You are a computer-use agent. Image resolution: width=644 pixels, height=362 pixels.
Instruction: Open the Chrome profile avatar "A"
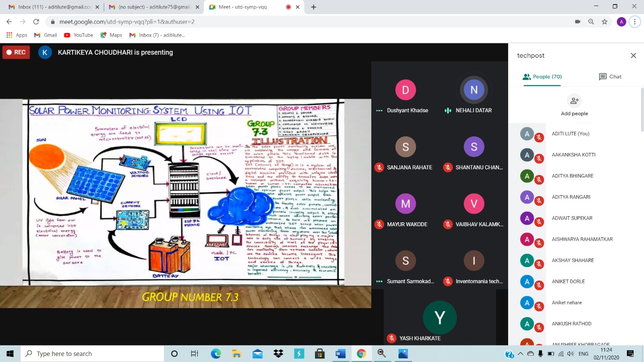tap(621, 22)
